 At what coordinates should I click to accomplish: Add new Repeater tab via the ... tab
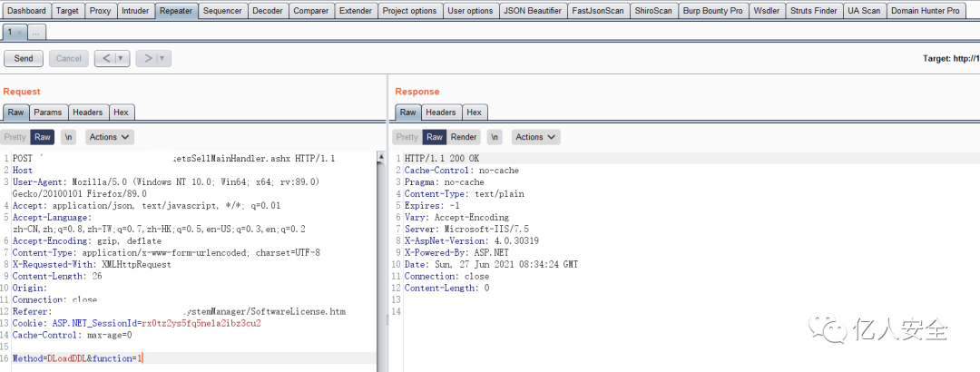click(x=37, y=31)
